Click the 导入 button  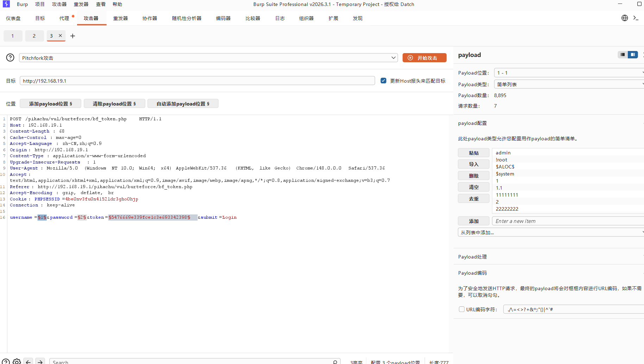coord(474,164)
